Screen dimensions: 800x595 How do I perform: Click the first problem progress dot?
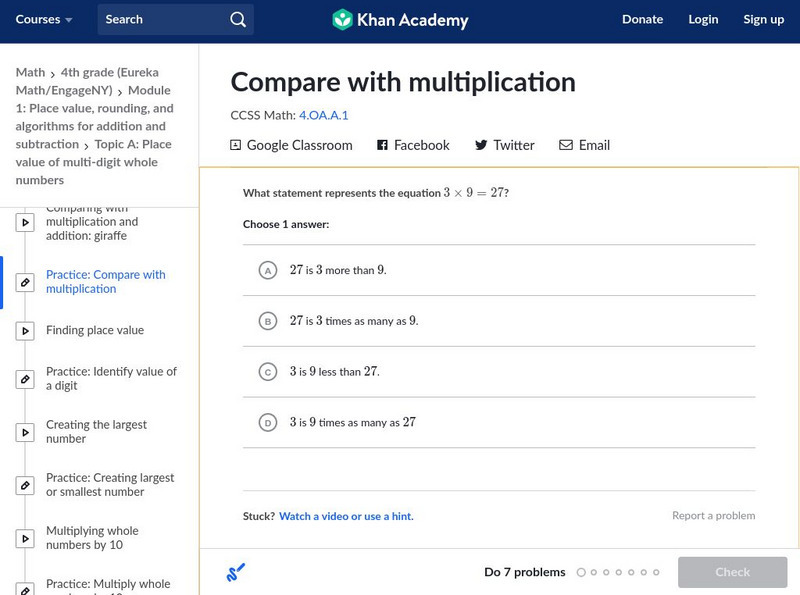[x=581, y=572]
